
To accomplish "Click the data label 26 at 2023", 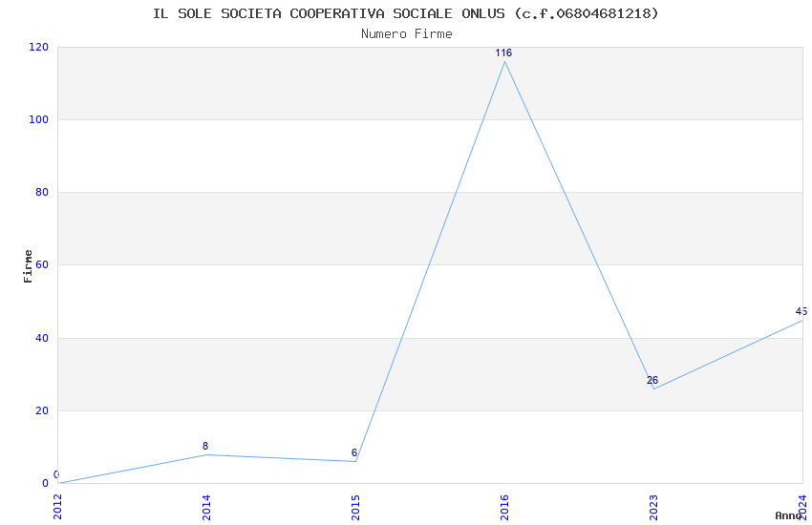I will point(652,380).
